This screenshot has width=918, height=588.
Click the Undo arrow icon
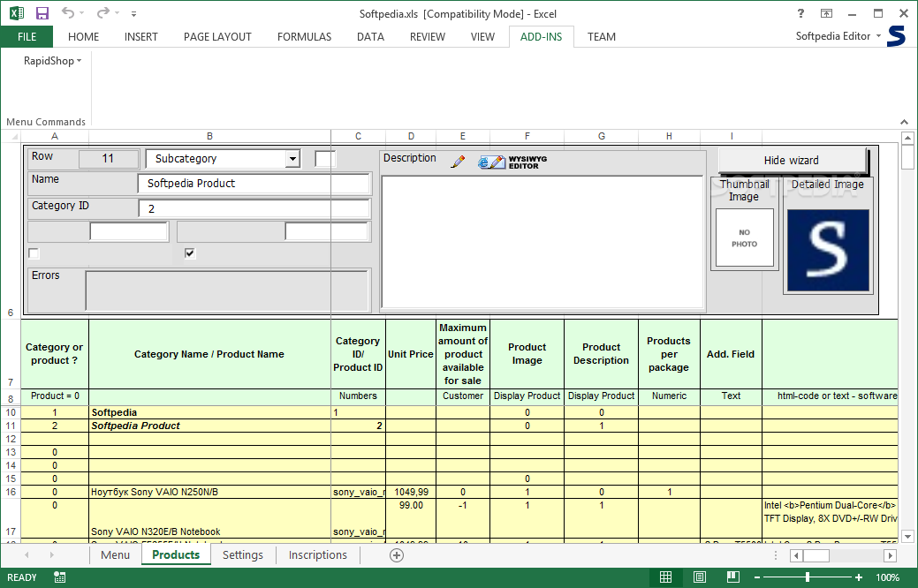69,12
